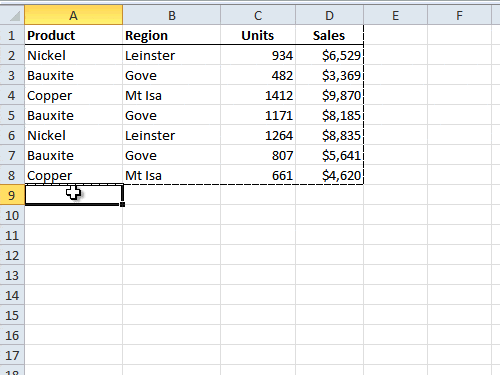Select the $8,835 sales cell
Screen dimensions: 500x375
[x=329, y=135]
